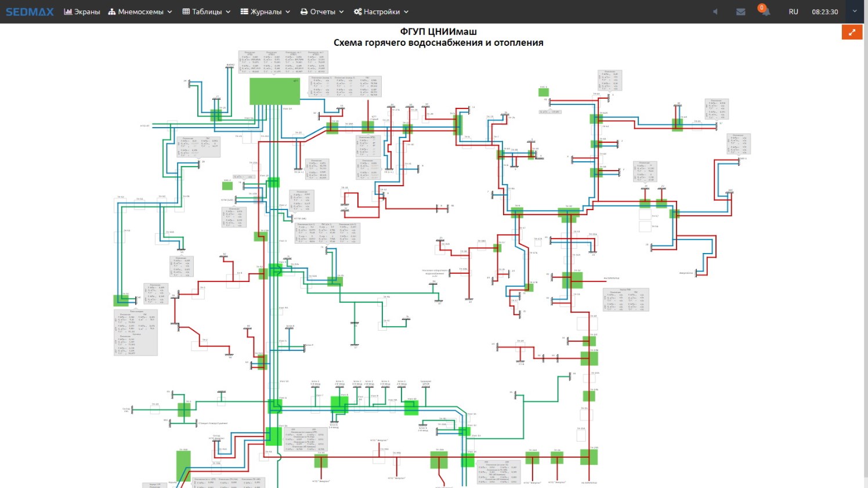This screenshot has height=488, width=868.
Task: Expand the chevron right of the clock
Action: click(854, 12)
